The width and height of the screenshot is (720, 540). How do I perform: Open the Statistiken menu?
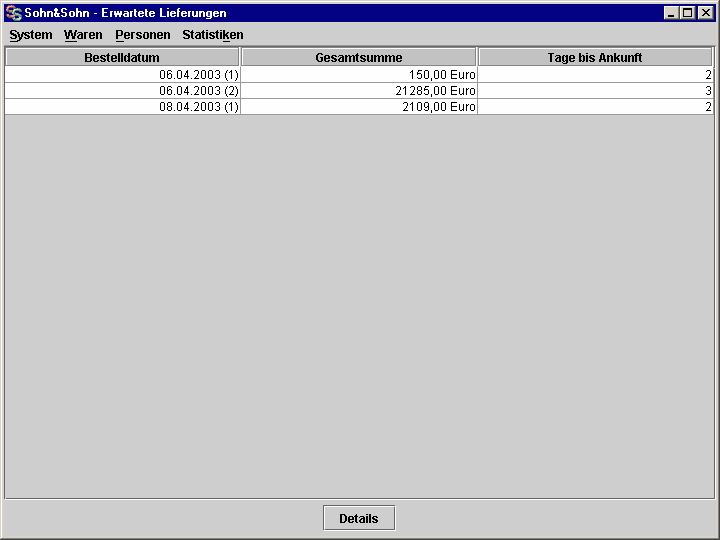point(213,35)
